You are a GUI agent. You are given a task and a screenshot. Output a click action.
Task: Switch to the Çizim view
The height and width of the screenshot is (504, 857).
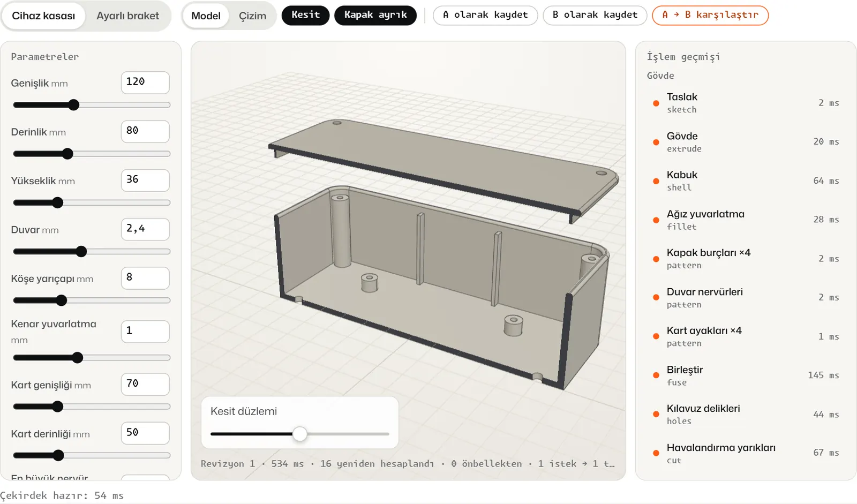point(252,16)
